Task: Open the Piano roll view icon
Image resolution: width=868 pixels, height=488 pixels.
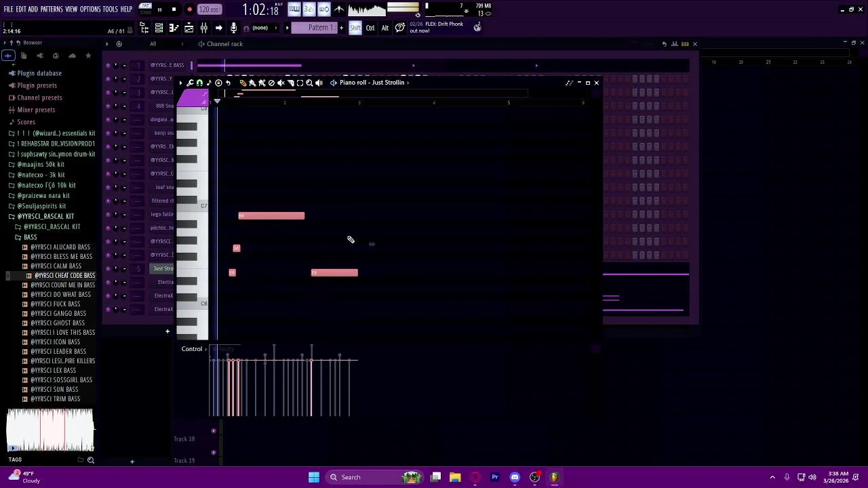Action: (174, 28)
